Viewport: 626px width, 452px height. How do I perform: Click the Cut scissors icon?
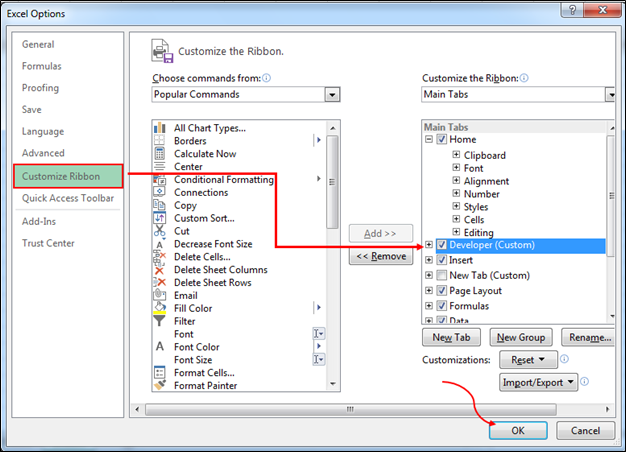(159, 231)
